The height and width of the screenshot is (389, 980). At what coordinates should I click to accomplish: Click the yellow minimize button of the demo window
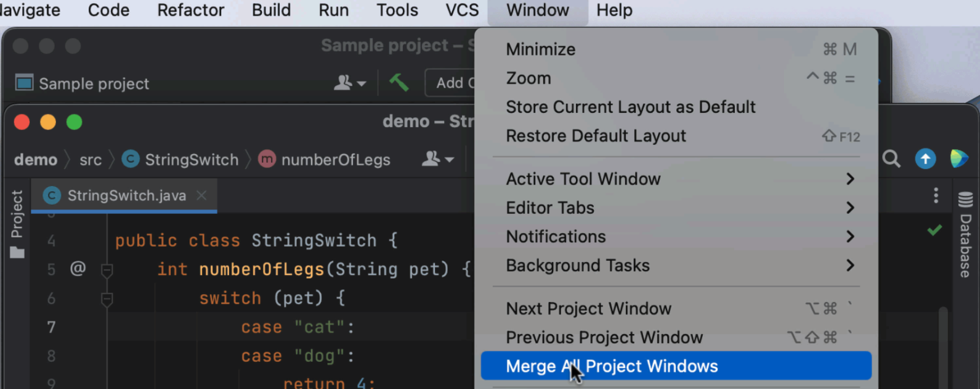(x=48, y=122)
